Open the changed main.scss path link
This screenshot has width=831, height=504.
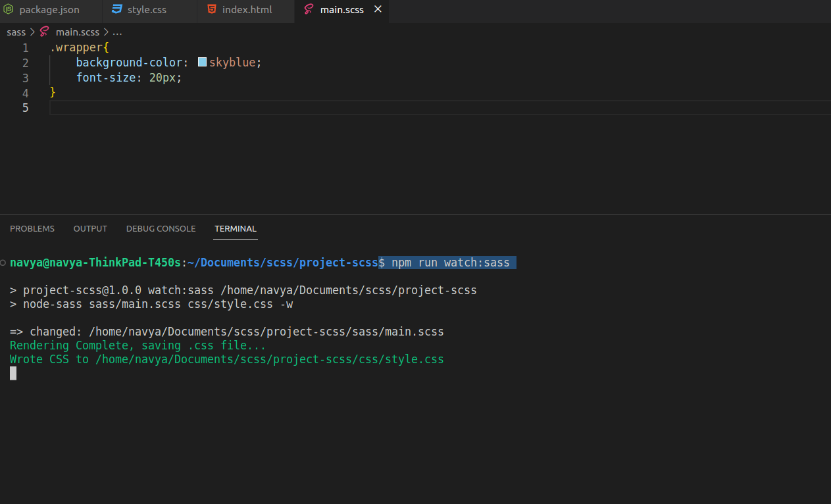tap(266, 332)
